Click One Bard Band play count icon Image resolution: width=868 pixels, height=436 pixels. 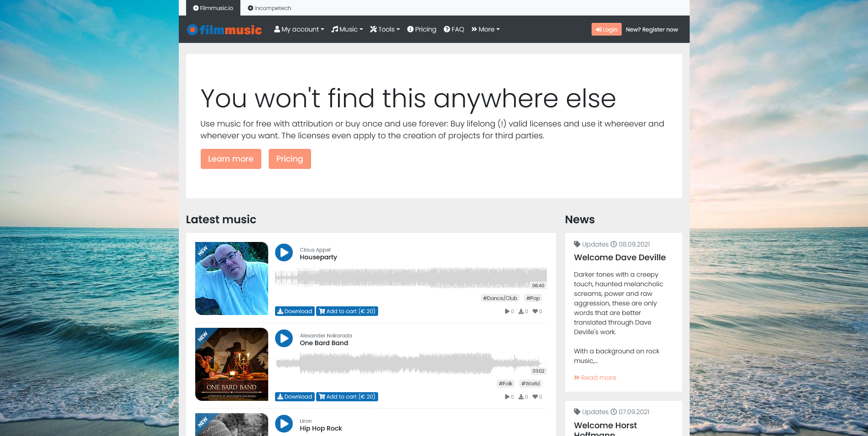507,397
